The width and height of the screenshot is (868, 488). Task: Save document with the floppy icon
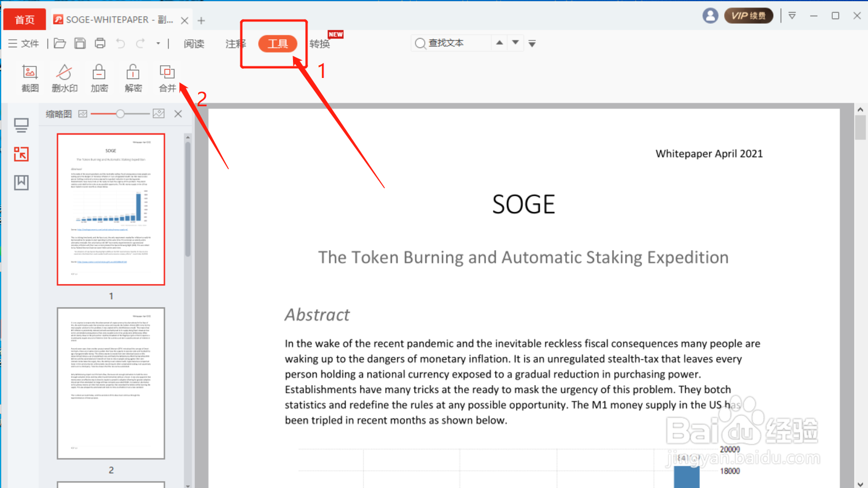(80, 43)
